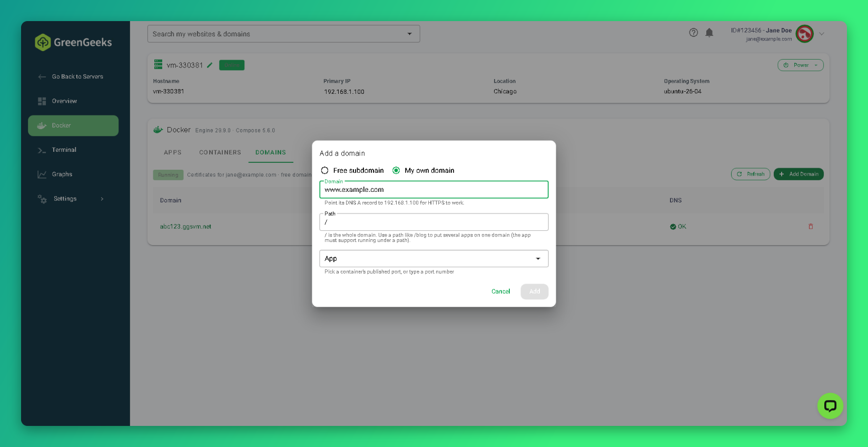Open the live chat bubble
The image size is (868, 447).
(830, 406)
